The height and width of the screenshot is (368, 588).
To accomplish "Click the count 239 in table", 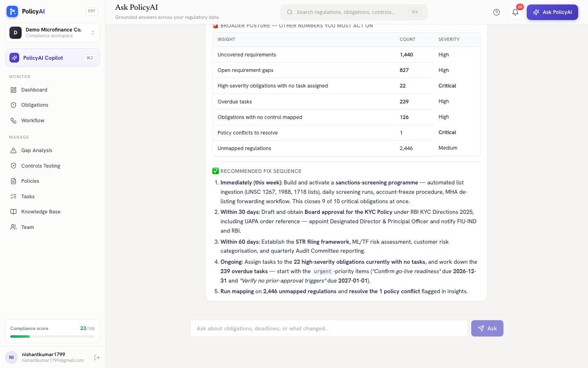I will (404, 101).
